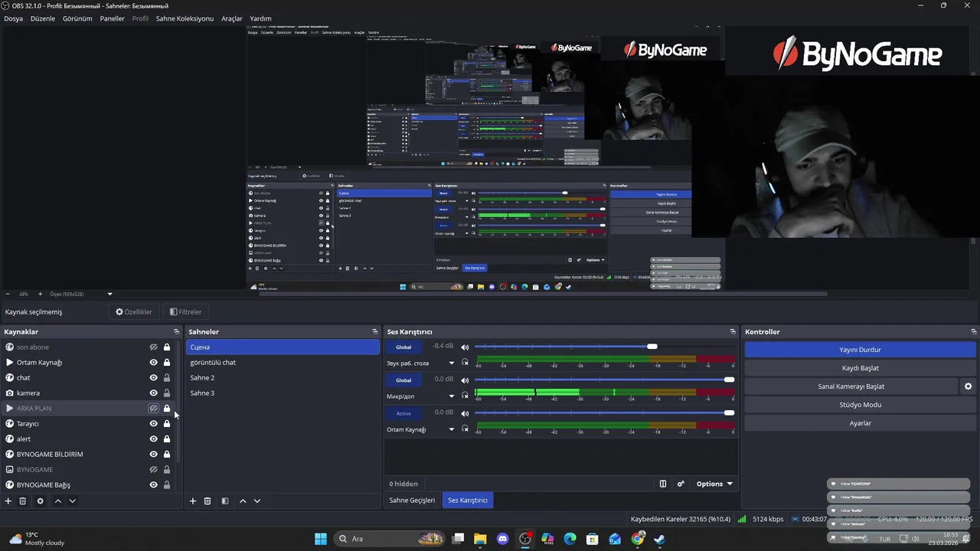
Task: Zoom out preview with minus icon
Action: (x=8, y=294)
